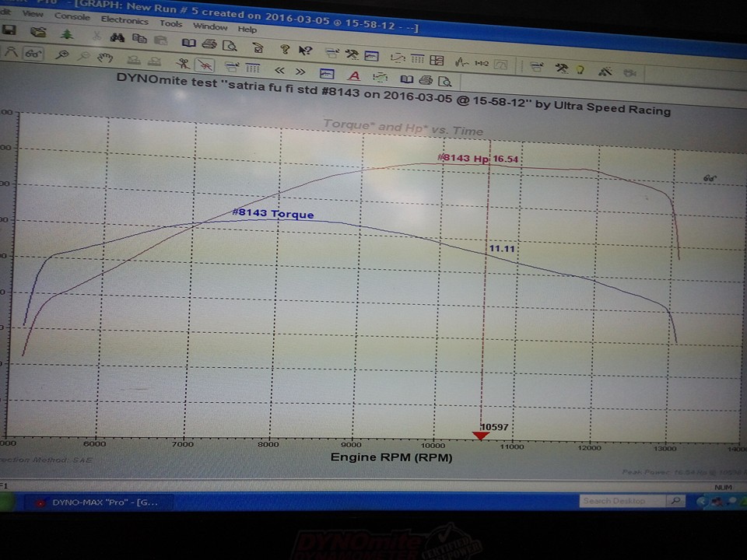Click the green tree toolbar icon
Image resolution: width=747 pixels, height=560 pixels.
pos(66,33)
